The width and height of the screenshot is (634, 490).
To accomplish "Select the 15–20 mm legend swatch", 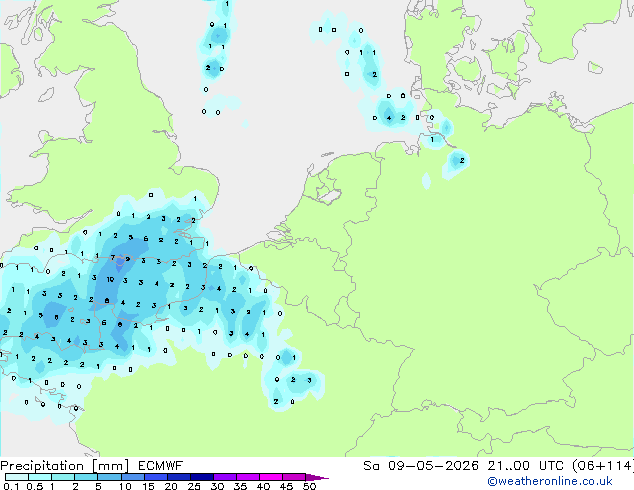I will tap(156, 477).
